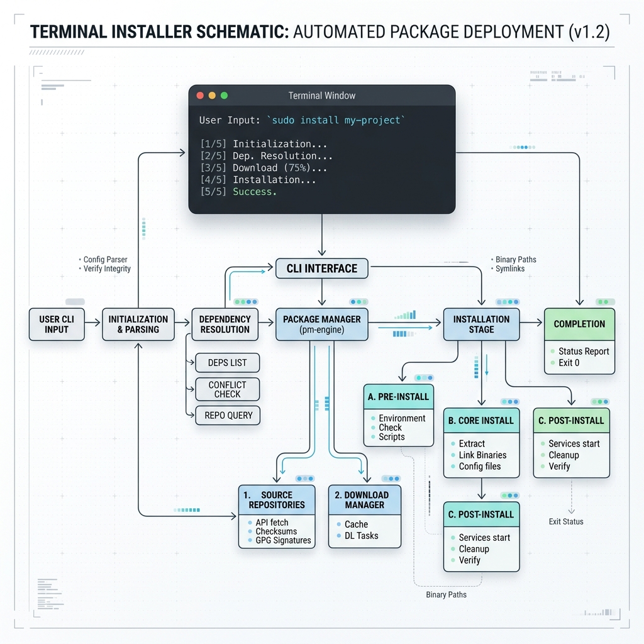The image size is (644, 644).
Task: Click the Exit Status label
Action: (x=566, y=521)
